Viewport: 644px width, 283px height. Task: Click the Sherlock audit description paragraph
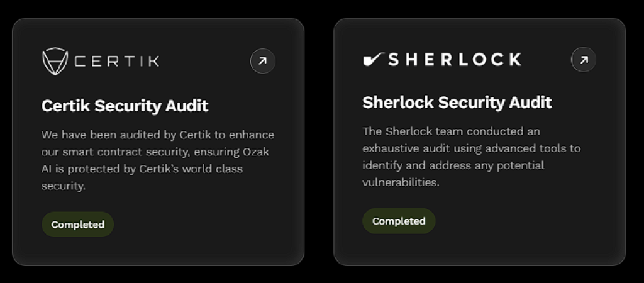[471, 157]
